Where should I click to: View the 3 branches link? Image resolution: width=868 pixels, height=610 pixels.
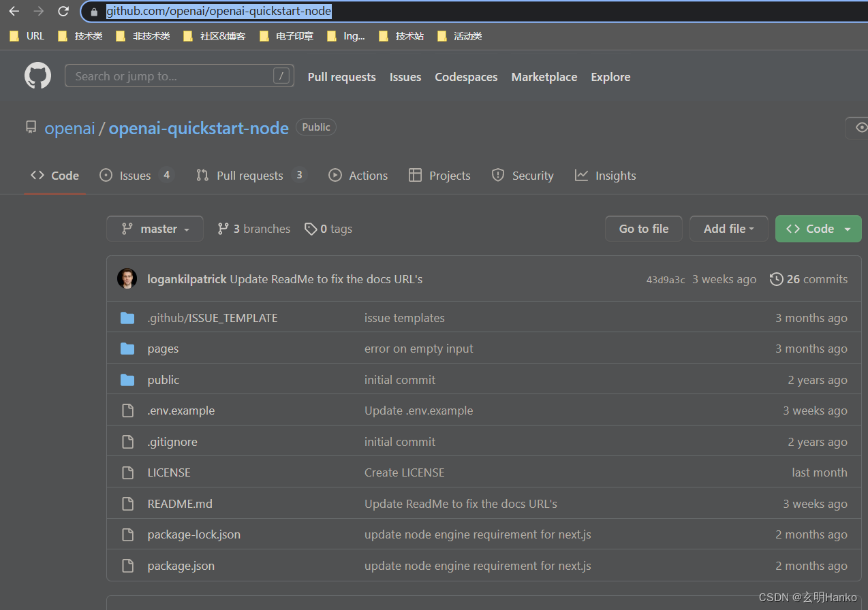click(254, 229)
